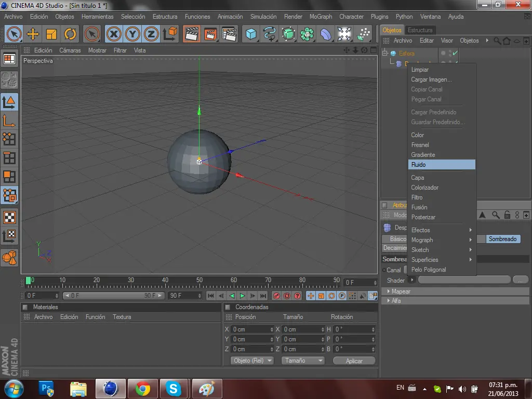Open Photoshop from the taskbar
Viewport: 532px width, 399px height.
click(46, 389)
